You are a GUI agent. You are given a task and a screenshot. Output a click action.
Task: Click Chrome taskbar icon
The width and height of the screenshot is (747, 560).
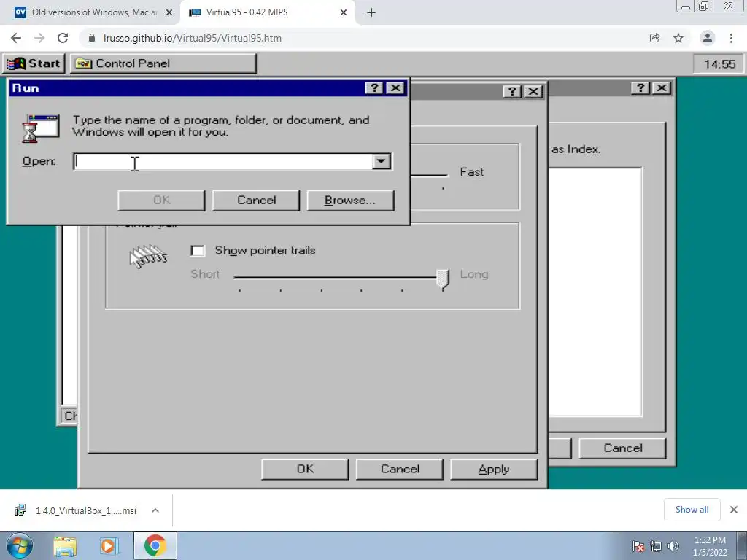pos(155,545)
